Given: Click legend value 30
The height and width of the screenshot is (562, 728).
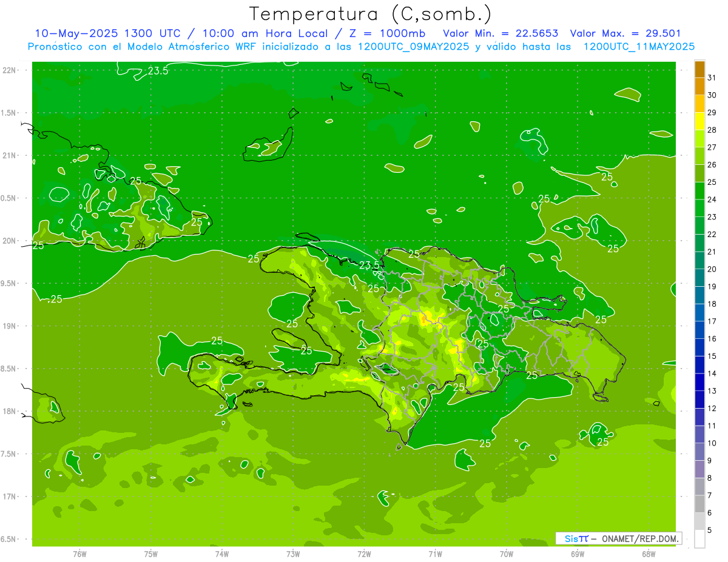Looking at the screenshot, I should click(712, 95).
